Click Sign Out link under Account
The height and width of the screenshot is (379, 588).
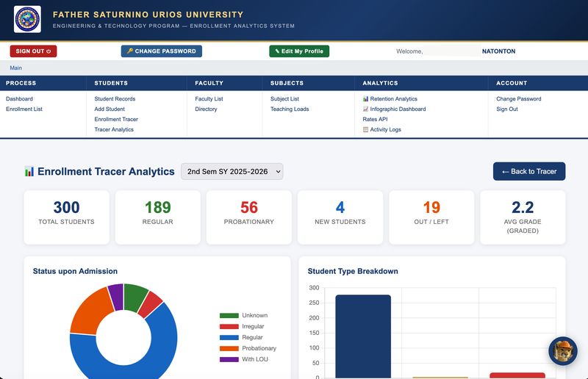tap(507, 109)
